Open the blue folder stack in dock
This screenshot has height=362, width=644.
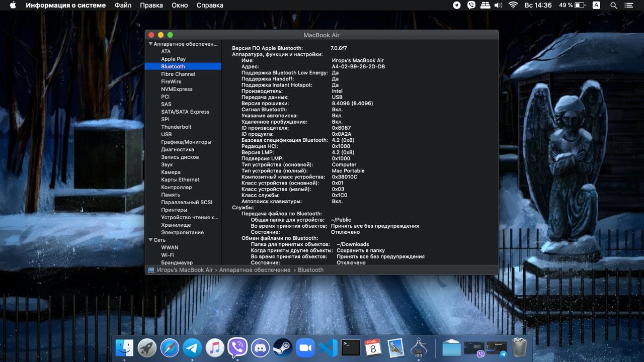[451, 347]
